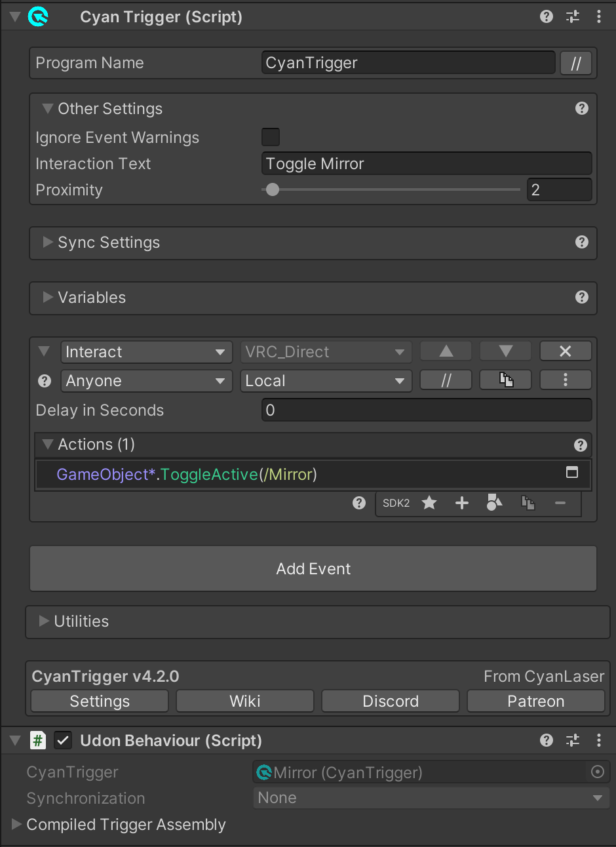Open help icon beside SDK2 action toolbar
Screen dimensions: 616x847
coord(359,503)
